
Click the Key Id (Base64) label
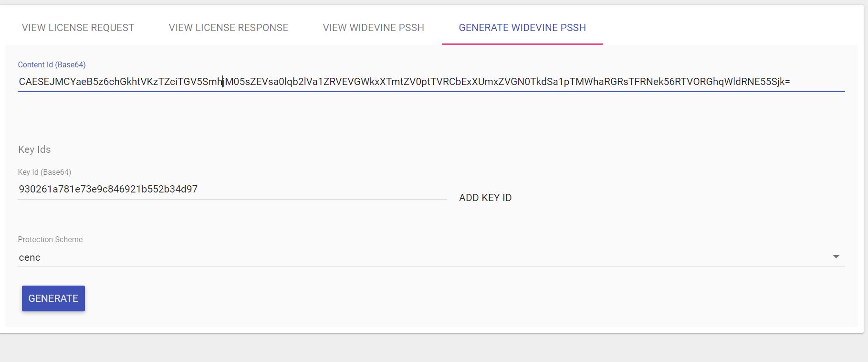tap(44, 172)
